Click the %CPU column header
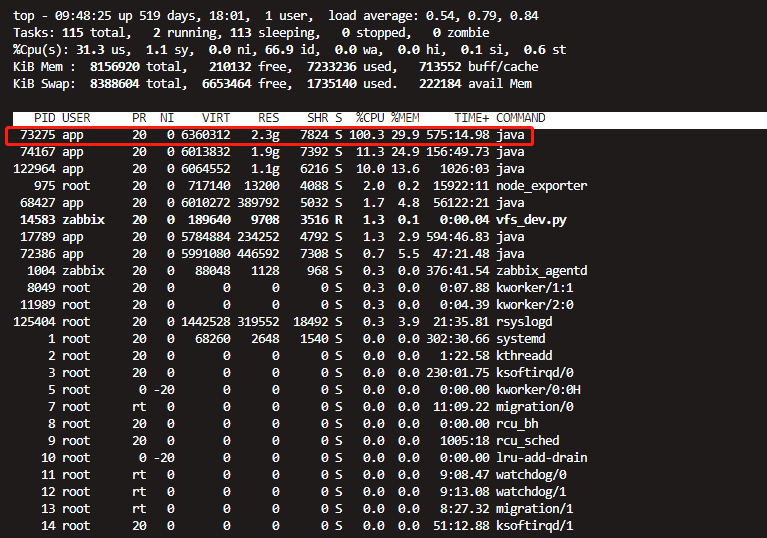The height and width of the screenshot is (538, 767). tap(372, 118)
